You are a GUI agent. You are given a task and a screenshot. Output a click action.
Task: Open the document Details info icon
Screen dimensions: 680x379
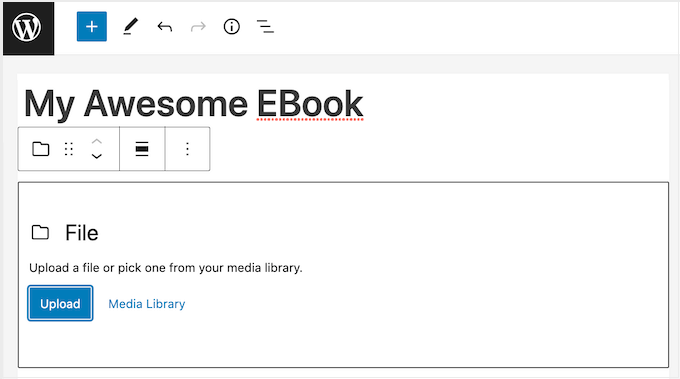232,27
